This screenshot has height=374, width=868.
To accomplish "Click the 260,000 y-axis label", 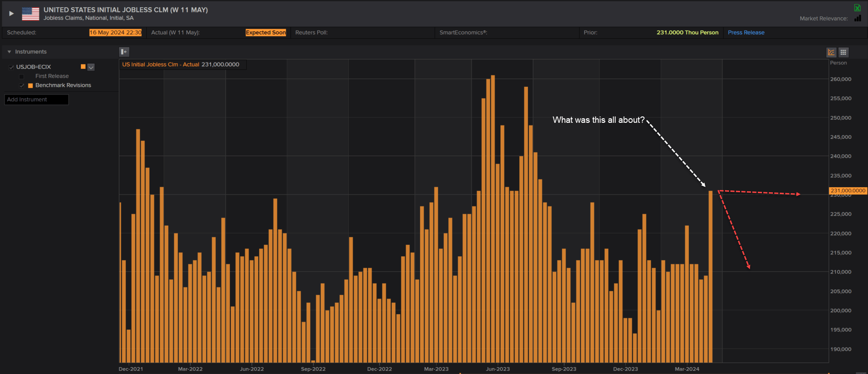I will pos(841,79).
